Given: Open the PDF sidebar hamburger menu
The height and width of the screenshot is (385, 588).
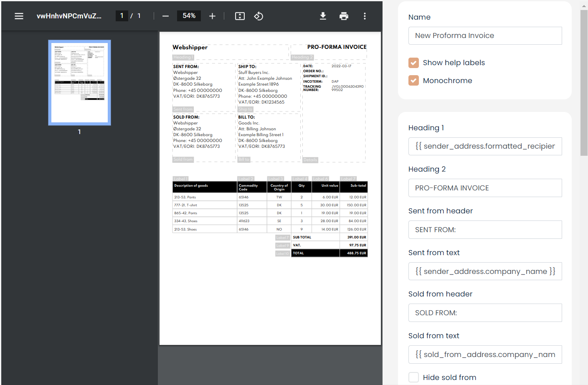Looking at the screenshot, I should tap(19, 16).
